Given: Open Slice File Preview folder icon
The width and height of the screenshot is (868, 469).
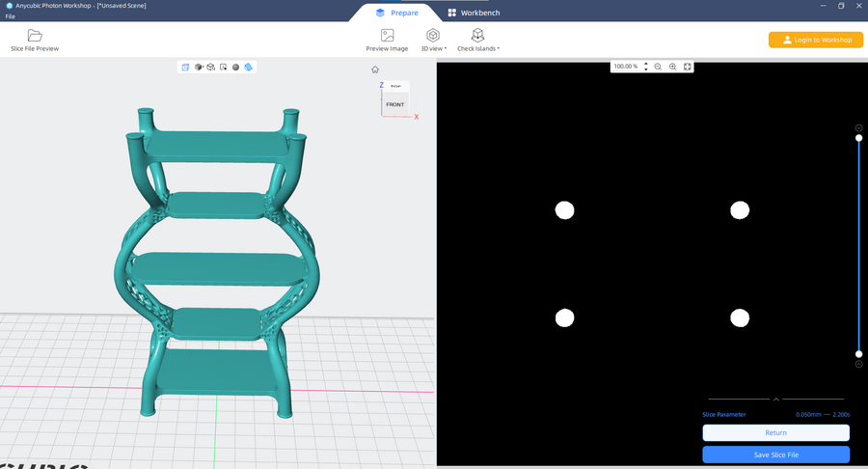Looking at the screenshot, I should 35,36.
